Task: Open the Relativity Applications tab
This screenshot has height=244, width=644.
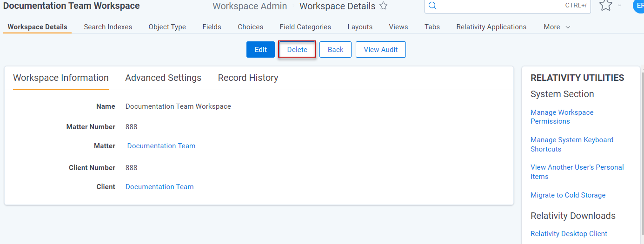Action: coord(491,27)
